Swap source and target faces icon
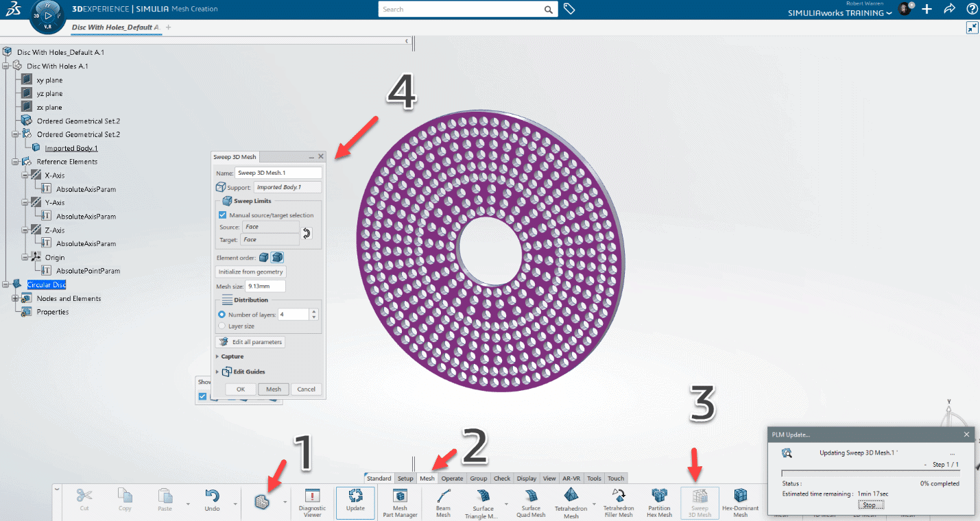Viewport: 980px width, 521px height. point(307,233)
